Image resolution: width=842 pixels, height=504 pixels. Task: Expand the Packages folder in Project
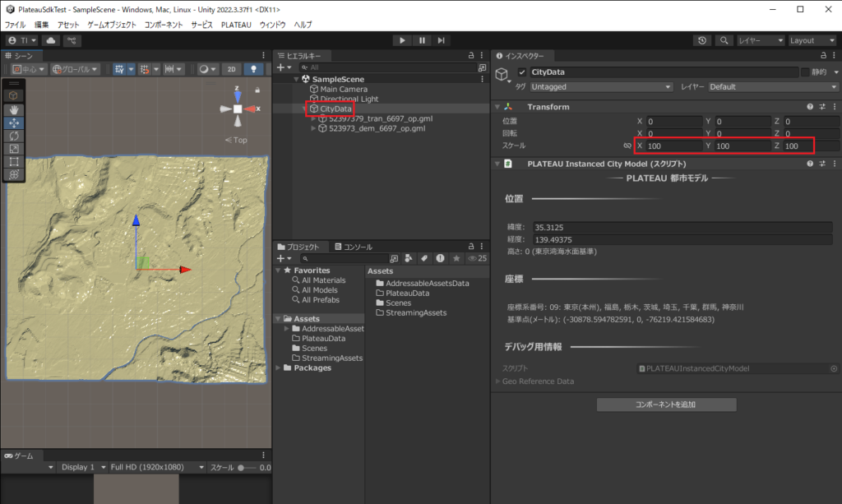tap(278, 368)
